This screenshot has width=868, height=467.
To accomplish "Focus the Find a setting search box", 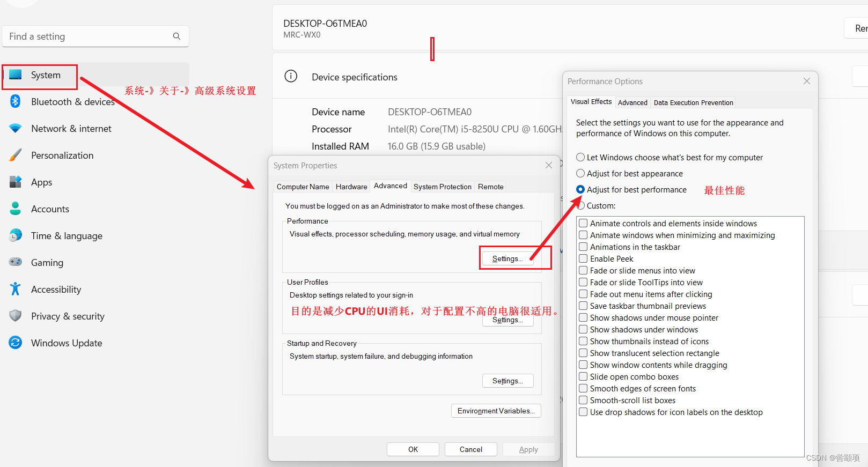I will coord(95,36).
